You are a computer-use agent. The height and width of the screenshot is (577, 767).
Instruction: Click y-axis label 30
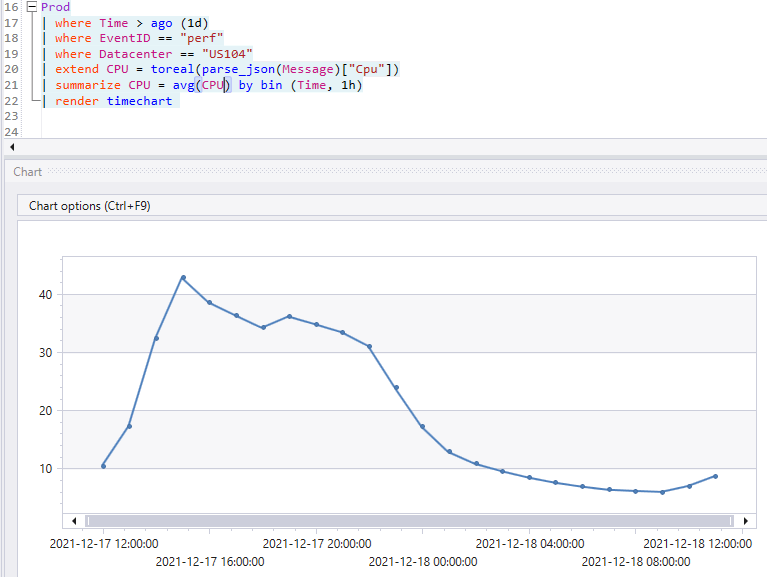[45, 353]
